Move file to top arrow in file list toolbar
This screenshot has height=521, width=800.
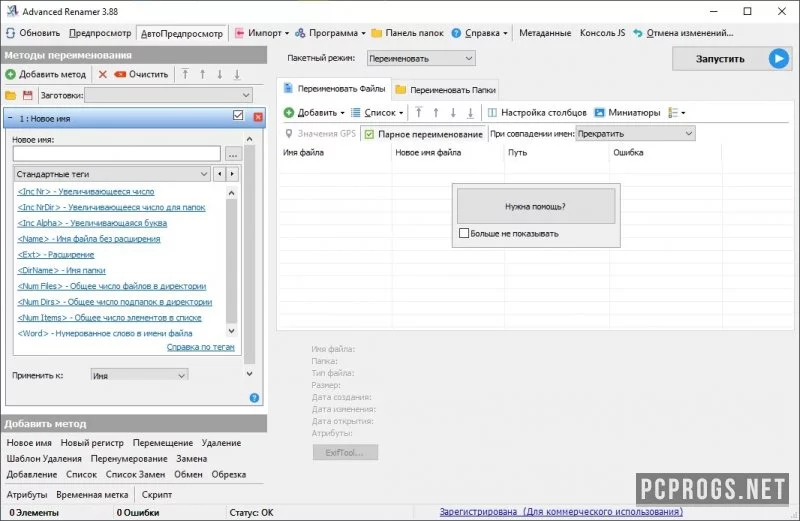point(418,113)
